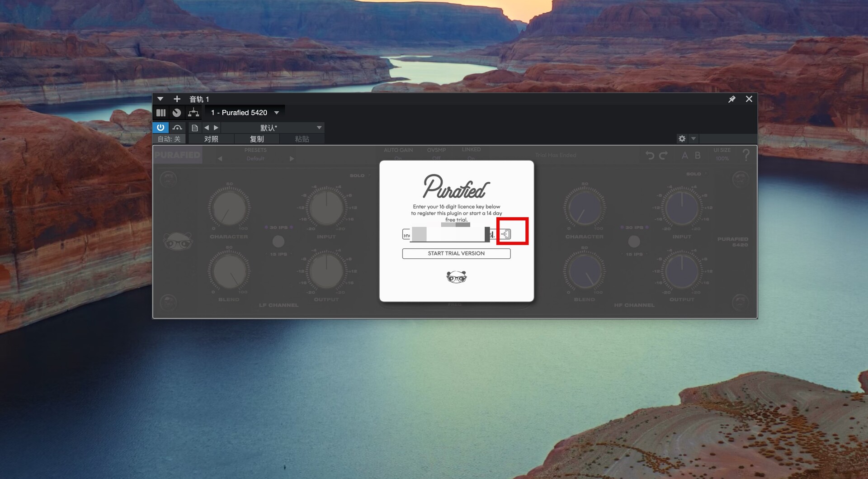Click Start Trial Version button
Viewport: 868px width, 479px height.
point(456,253)
